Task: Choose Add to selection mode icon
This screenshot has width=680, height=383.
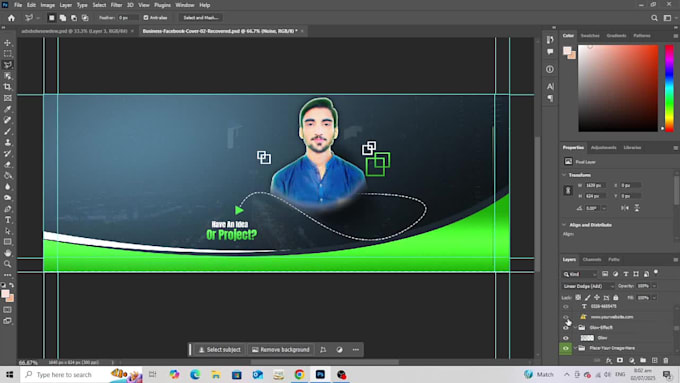Action: coord(63,18)
